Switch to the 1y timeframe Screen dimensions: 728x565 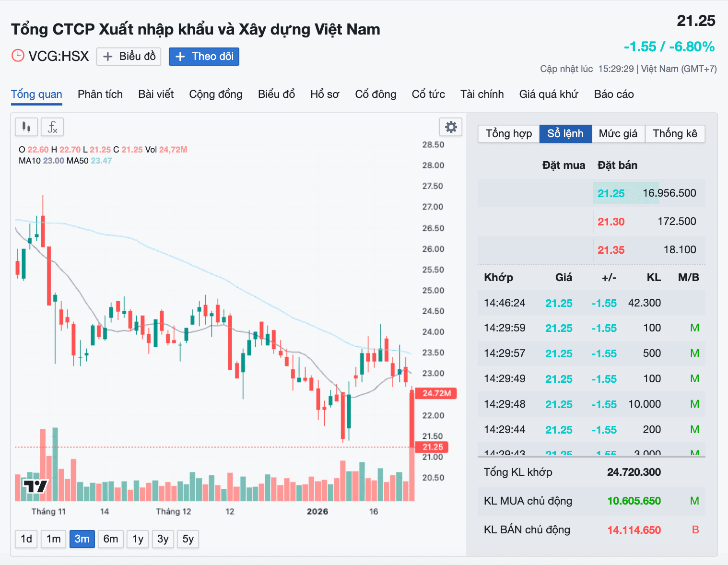coord(138,539)
